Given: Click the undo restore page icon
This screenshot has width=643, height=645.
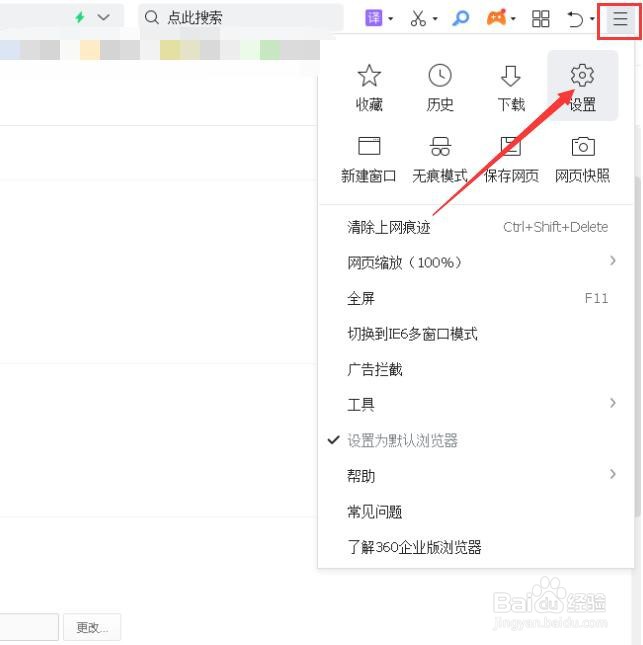Looking at the screenshot, I should [575, 19].
